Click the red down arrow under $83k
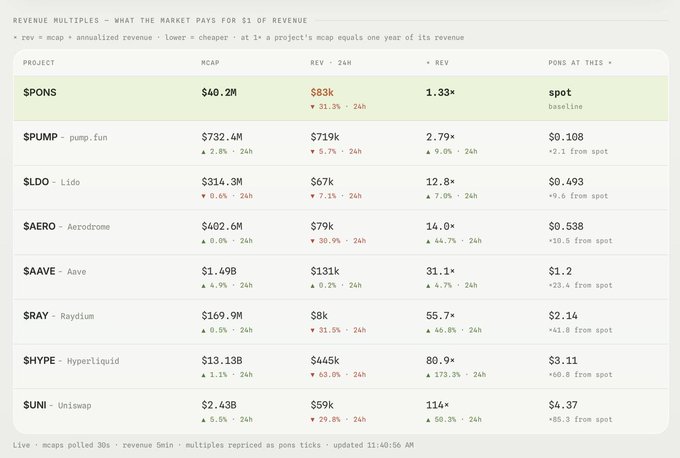Screen dimensions: 680x458 (x=312, y=107)
